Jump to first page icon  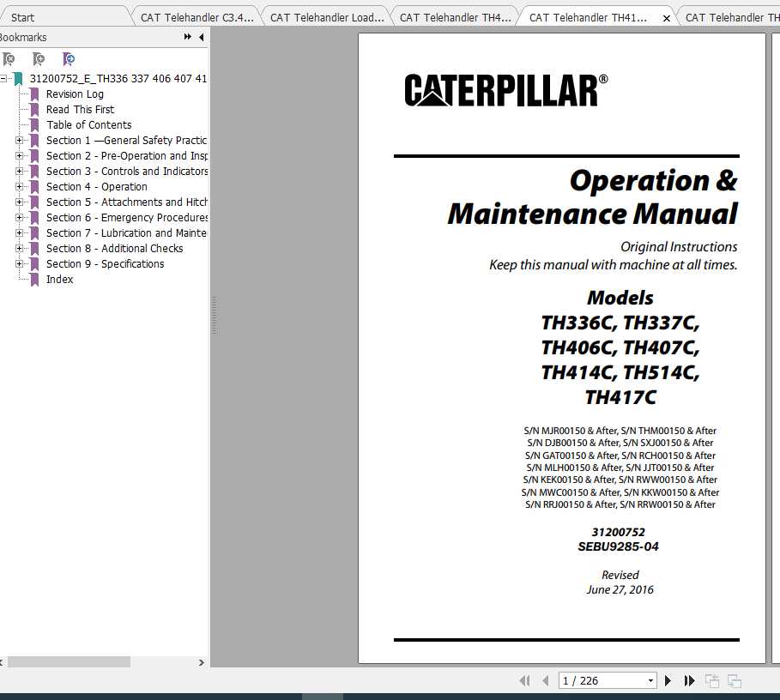coord(524,680)
